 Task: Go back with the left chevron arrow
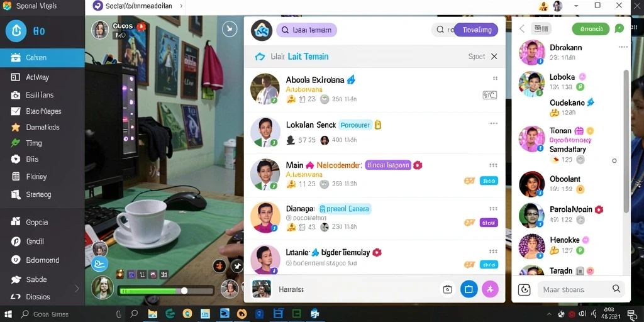pyautogui.click(x=522, y=29)
